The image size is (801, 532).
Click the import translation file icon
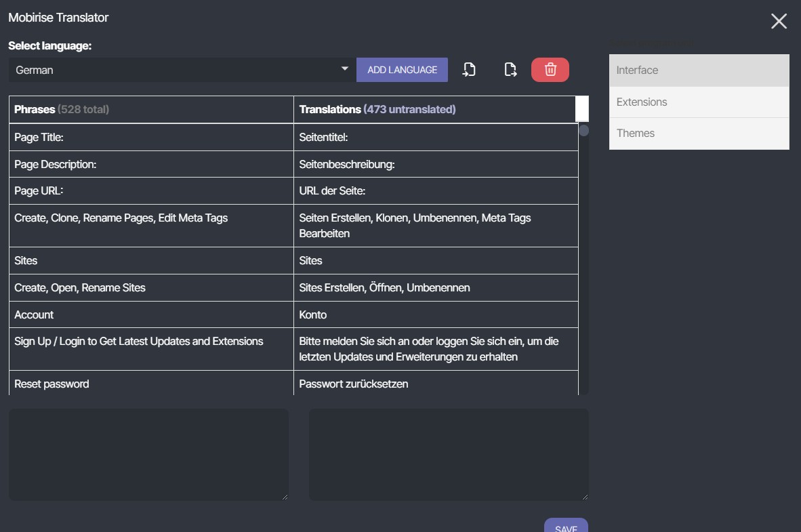click(469, 70)
